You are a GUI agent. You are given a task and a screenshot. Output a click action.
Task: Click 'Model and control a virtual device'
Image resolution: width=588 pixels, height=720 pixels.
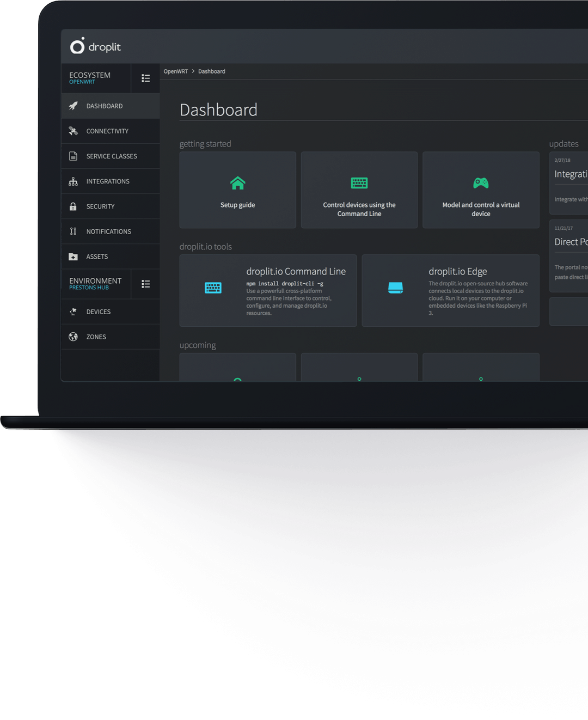tap(481, 190)
